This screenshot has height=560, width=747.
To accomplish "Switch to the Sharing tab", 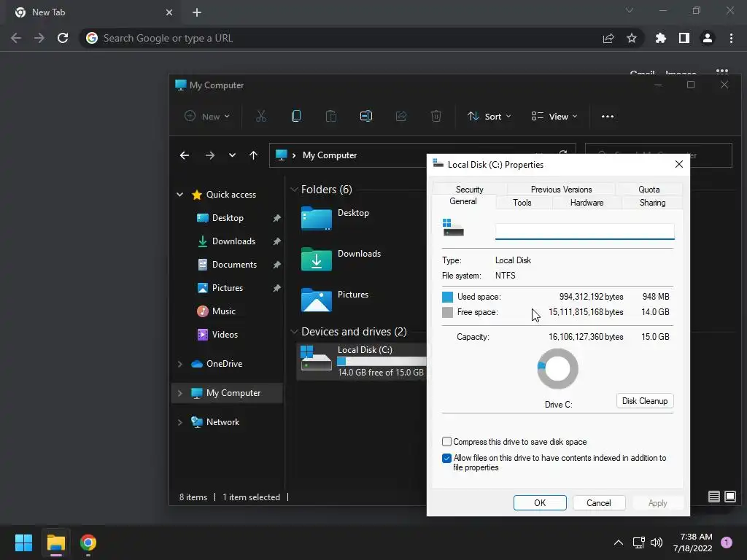I will pyautogui.click(x=652, y=203).
